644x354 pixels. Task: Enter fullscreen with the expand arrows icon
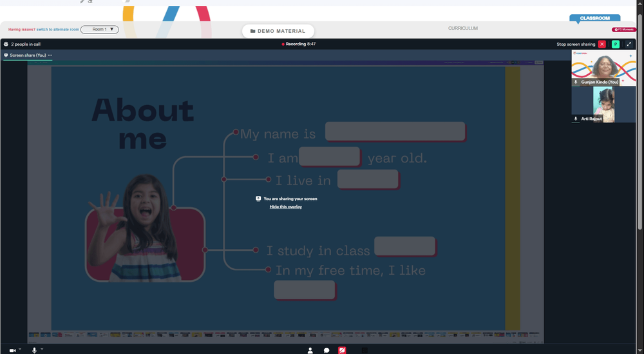629,44
